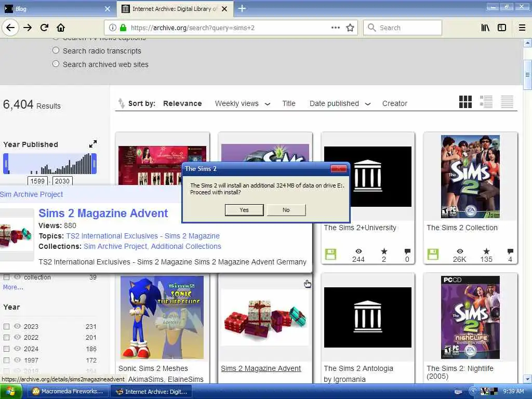532x399 pixels.
Task: Click reviews bubble on Sims 2 Collection card
Action: coord(510,251)
